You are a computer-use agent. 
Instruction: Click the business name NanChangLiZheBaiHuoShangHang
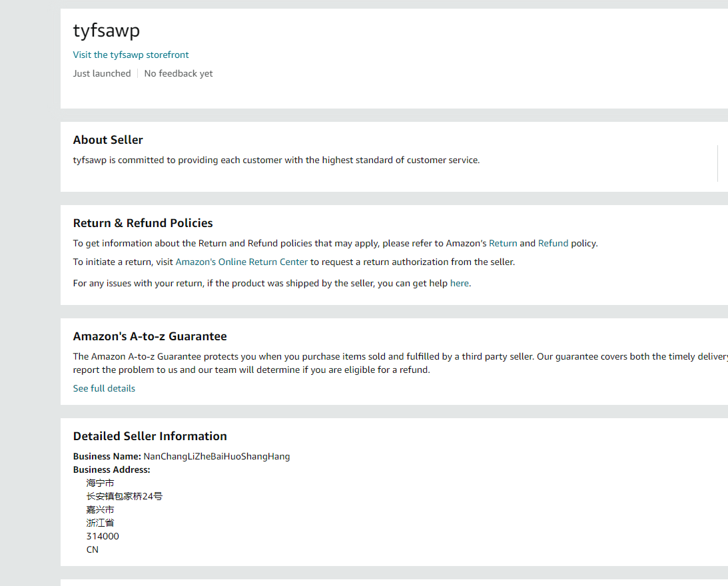(x=216, y=456)
